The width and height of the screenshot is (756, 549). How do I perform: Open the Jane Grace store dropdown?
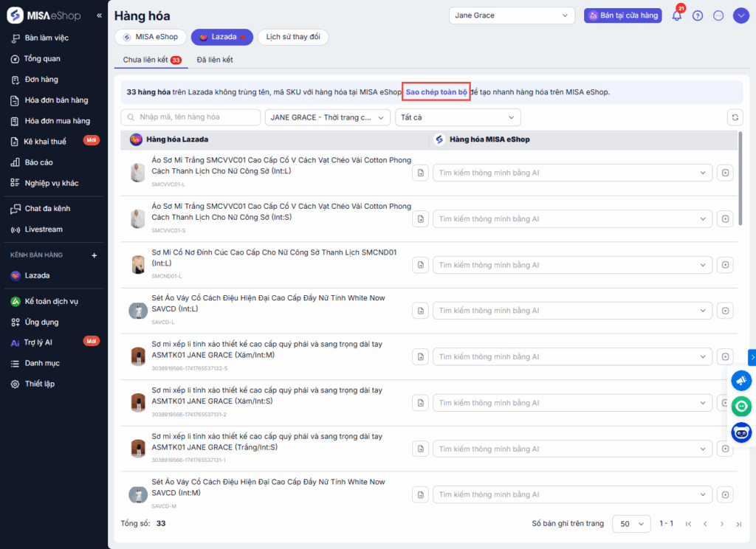click(x=512, y=15)
